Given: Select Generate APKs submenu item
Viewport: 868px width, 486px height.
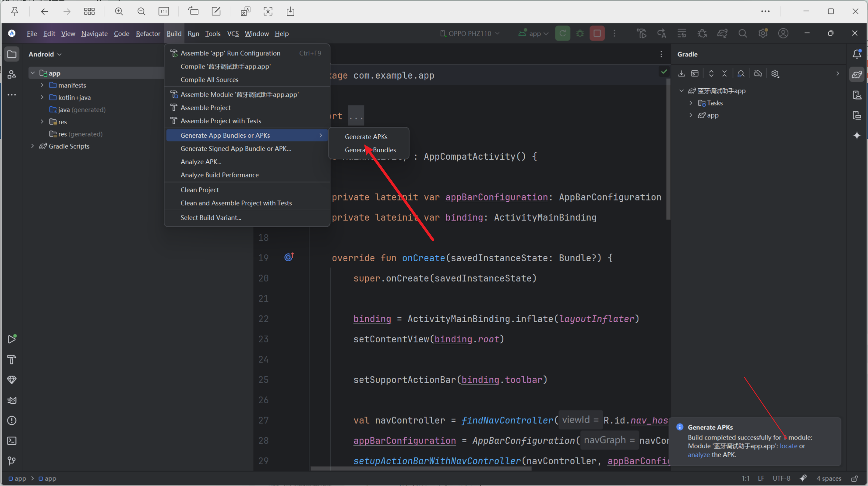Looking at the screenshot, I should pyautogui.click(x=366, y=137).
